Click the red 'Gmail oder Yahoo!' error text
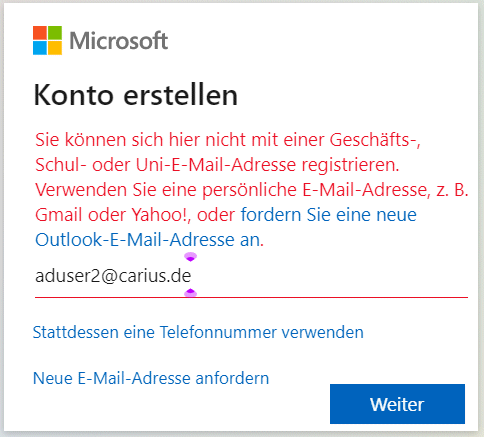This screenshot has width=484, height=437. 113,215
